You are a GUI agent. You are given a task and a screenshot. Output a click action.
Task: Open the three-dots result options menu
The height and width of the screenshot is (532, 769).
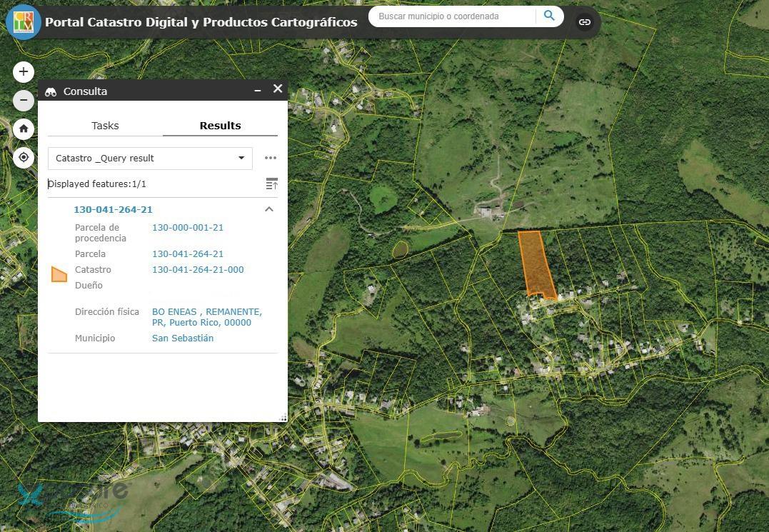click(x=270, y=158)
